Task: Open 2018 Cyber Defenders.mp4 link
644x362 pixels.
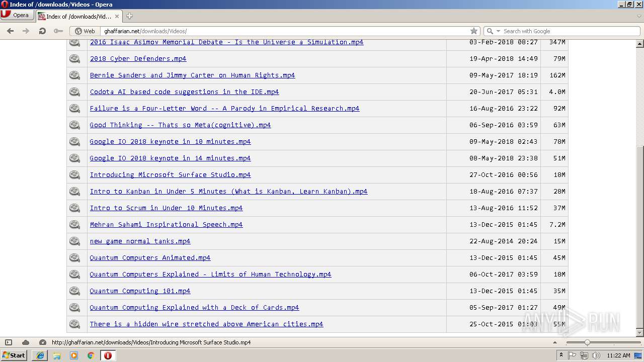Action: 138,59
